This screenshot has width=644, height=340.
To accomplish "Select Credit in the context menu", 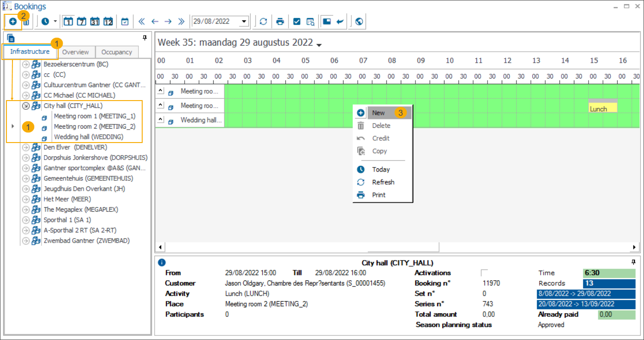I will click(380, 138).
